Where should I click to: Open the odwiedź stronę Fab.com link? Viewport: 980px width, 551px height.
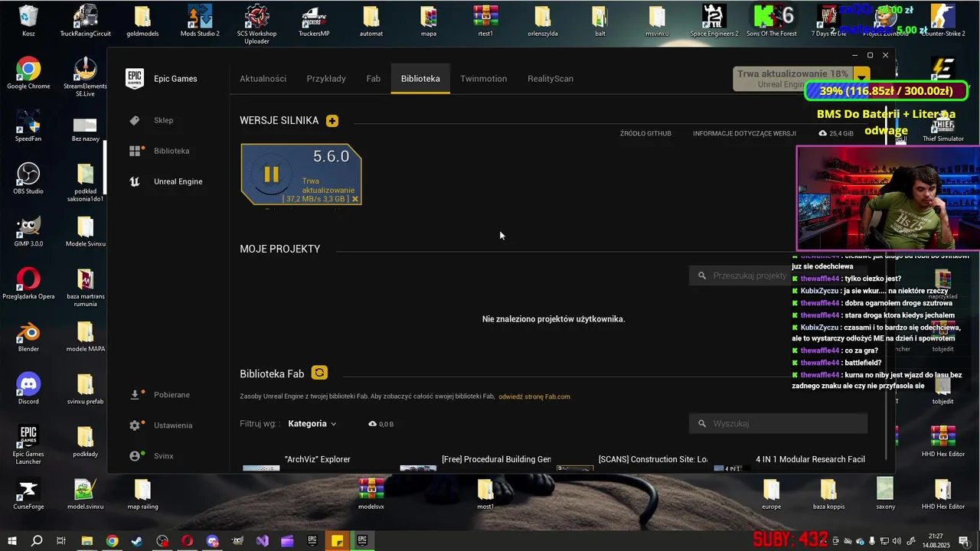(534, 396)
